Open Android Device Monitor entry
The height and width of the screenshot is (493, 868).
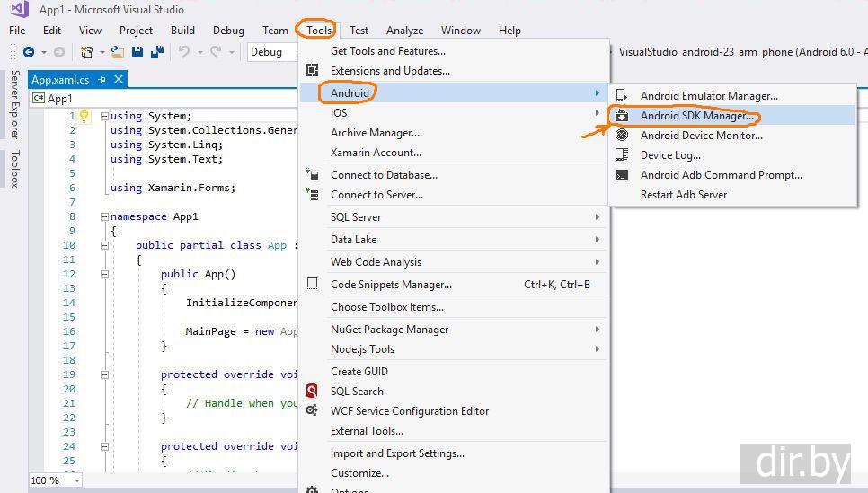pyautogui.click(x=701, y=136)
